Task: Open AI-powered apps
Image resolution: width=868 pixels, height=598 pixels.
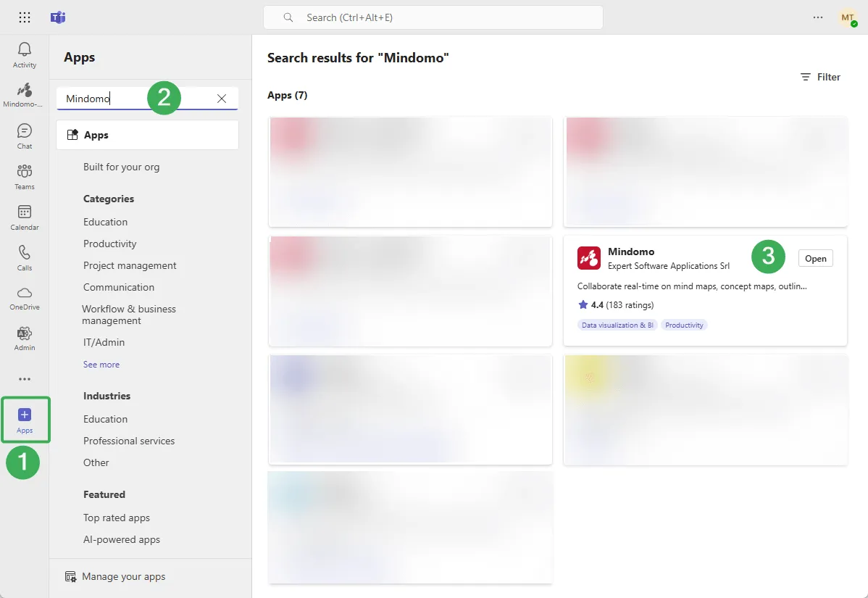Action: tap(121, 539)
